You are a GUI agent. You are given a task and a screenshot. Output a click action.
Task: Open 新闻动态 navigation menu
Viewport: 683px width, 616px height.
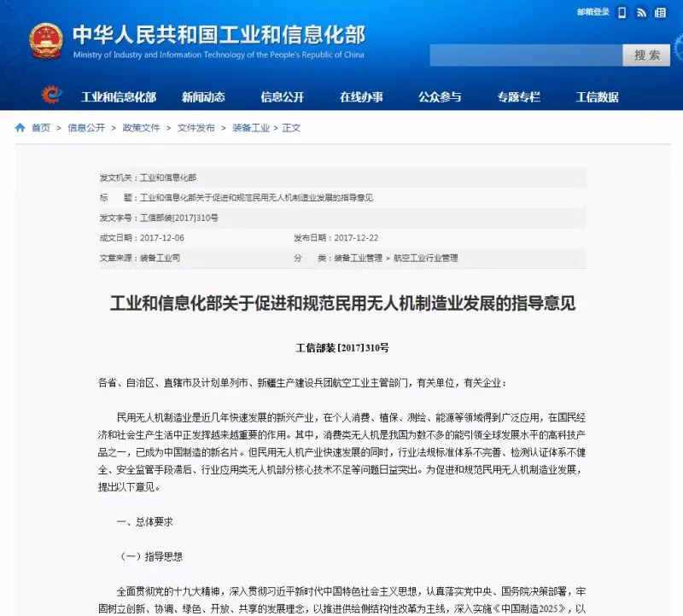[x=203, y=96]
